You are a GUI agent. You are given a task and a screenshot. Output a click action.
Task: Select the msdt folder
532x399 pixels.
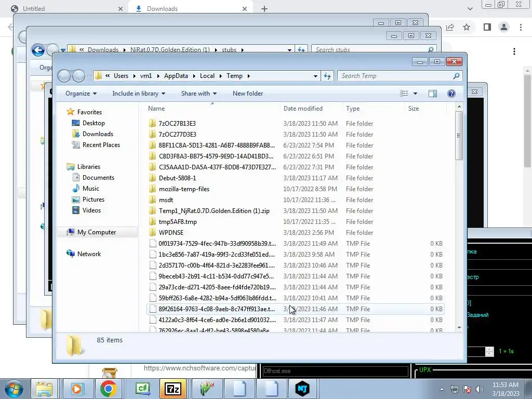pyautogui.click(x=166, y=200)
